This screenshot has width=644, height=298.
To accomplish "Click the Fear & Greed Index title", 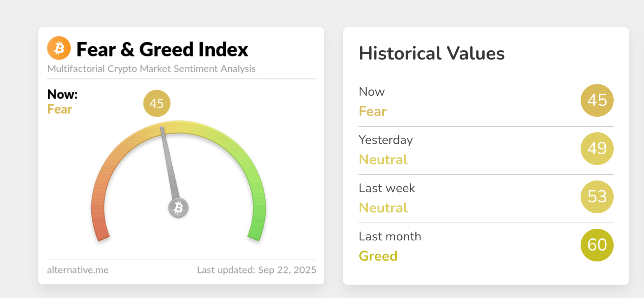I will [162, 49].
